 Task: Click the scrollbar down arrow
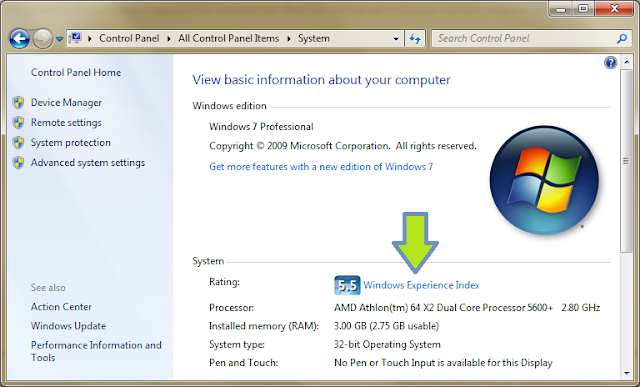click(627, 373)
